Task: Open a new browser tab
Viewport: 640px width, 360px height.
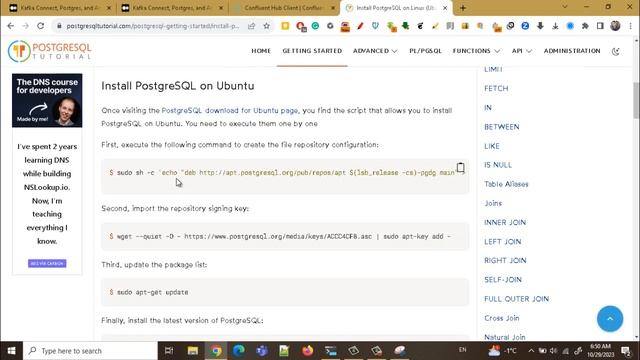Action: coord(462,8)
